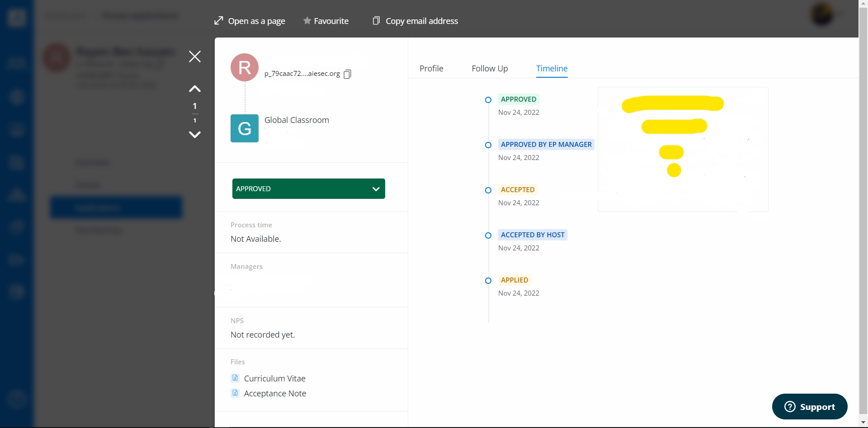Screen dimensions: 868x428
Task: Switch to the Follow Up tab
Action: point(490,68)
